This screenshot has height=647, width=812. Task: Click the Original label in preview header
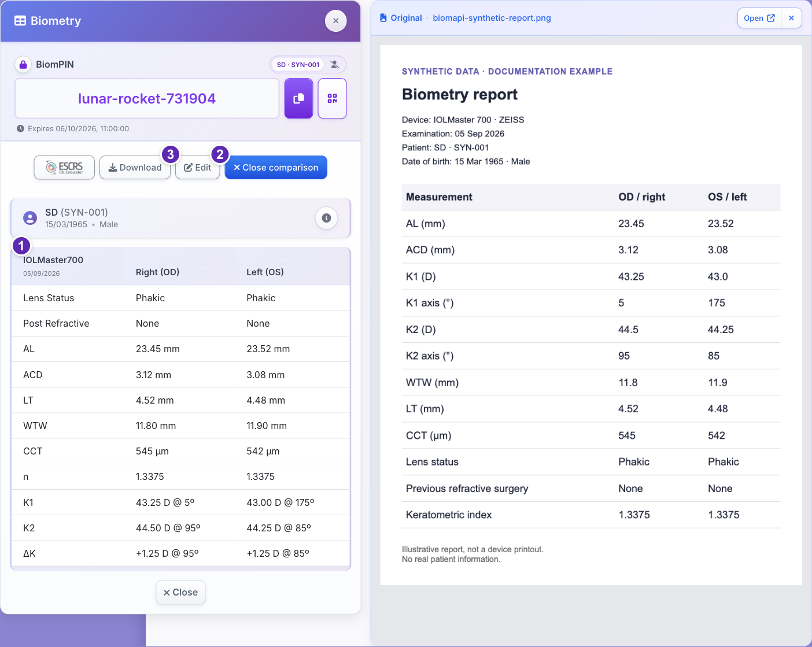coord(406,18)
